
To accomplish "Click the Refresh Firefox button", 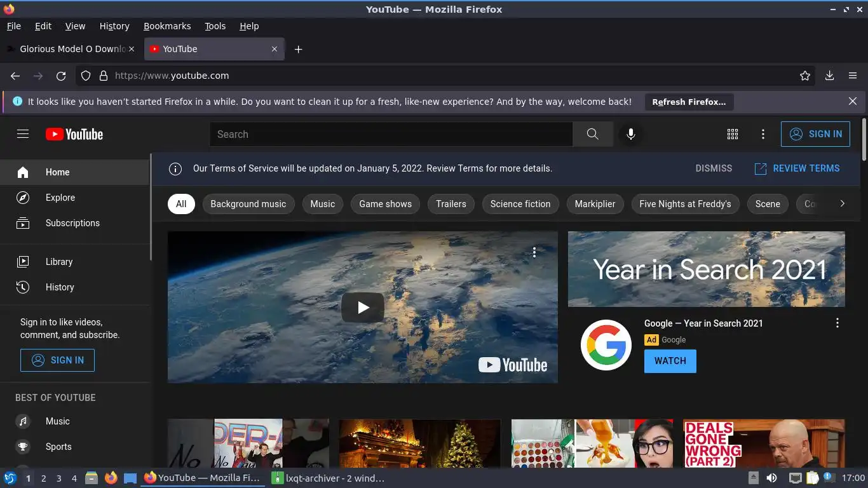I will coord(689,102).
